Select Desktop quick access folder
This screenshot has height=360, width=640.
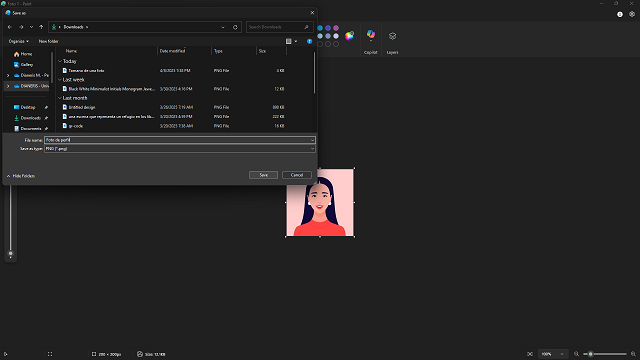click(24, 107)
